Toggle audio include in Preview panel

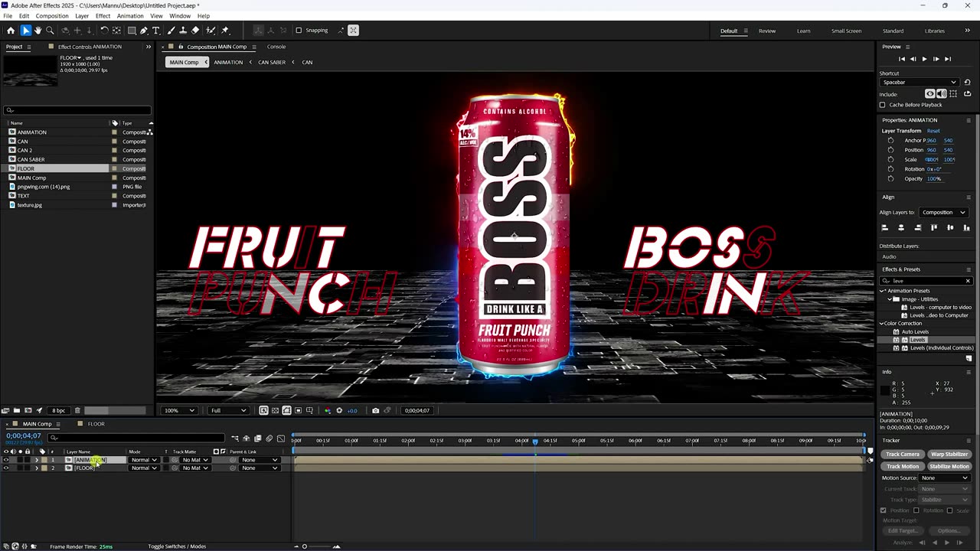pos(941,93)
